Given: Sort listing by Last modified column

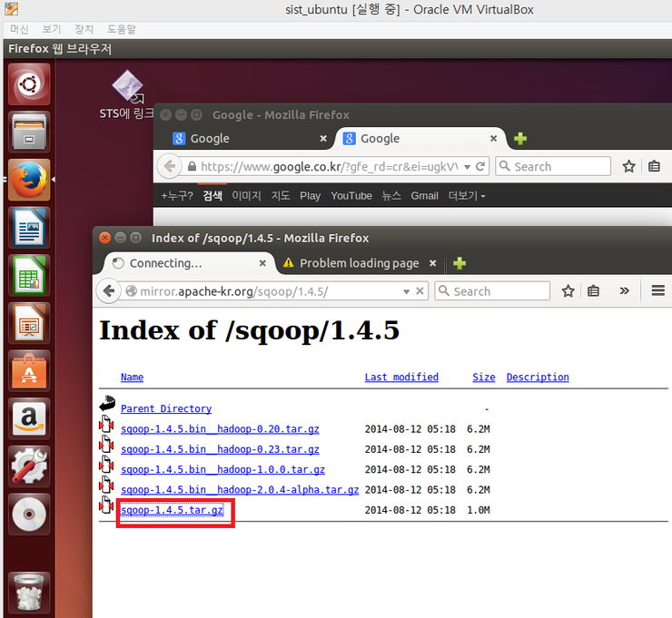Looking at the screenshot, I should coord(401,378).
